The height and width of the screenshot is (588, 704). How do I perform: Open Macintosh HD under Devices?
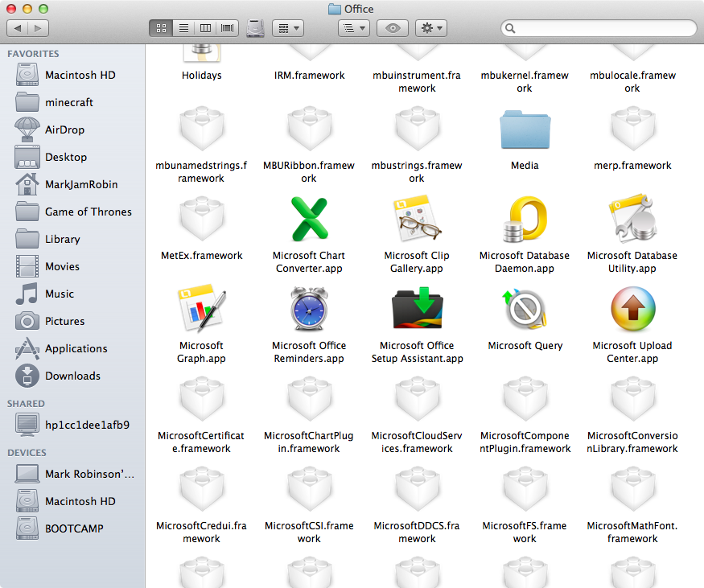click(x=72, y=501)
